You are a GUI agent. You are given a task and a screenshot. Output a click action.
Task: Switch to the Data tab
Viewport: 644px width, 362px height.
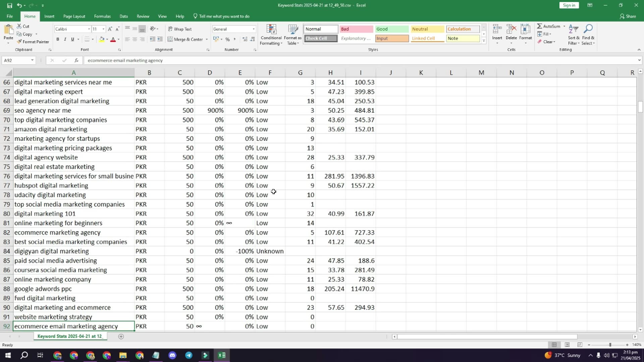(124, 16)
